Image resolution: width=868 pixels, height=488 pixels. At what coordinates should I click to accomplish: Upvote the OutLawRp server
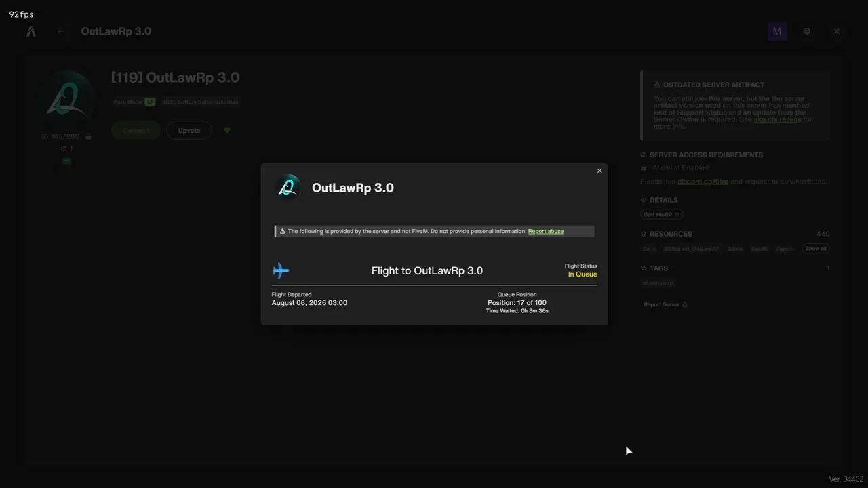click(x=189, y=130)
